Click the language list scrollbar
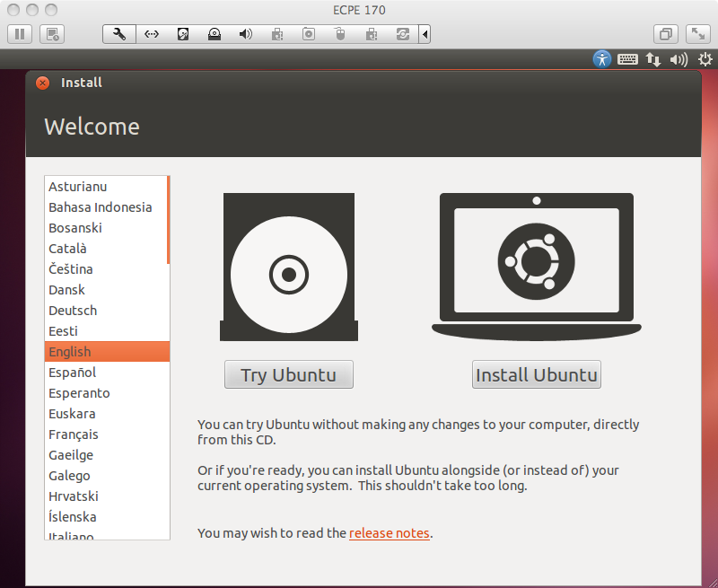This screenshot has height=588, width=718. (x=168, y=220)
